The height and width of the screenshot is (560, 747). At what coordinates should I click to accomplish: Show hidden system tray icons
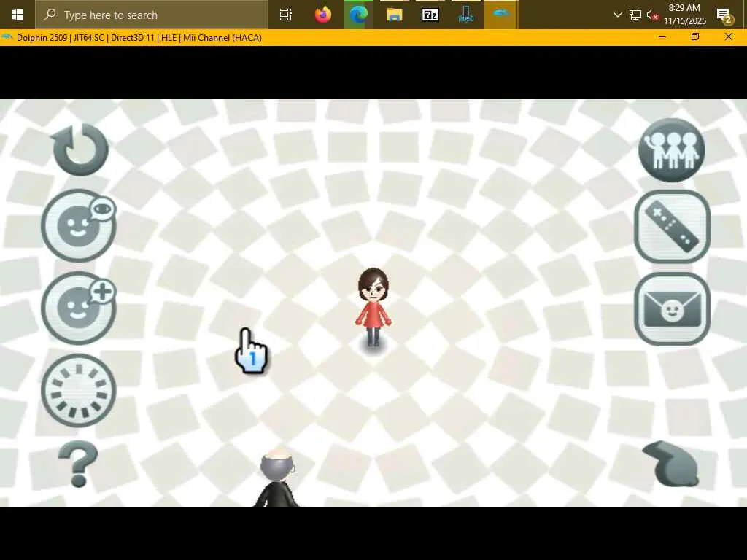click(617, 15)
